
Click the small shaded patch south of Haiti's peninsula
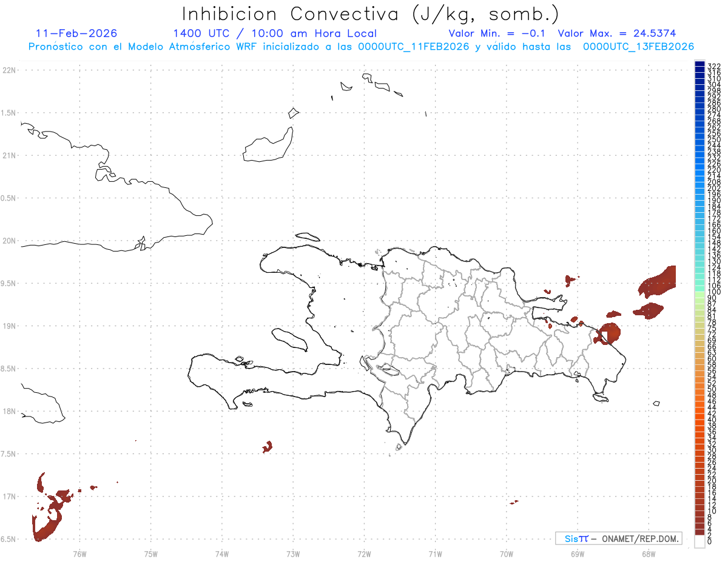[267, 447]
